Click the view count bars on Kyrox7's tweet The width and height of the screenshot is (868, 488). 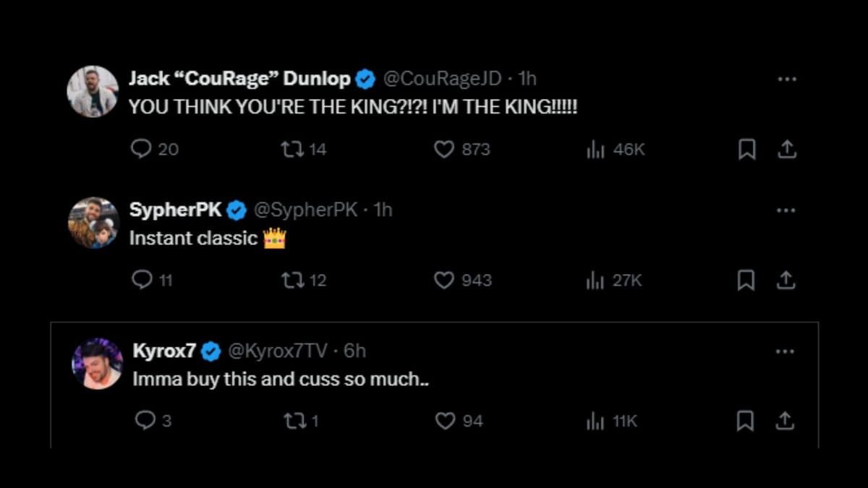point(595,420)
